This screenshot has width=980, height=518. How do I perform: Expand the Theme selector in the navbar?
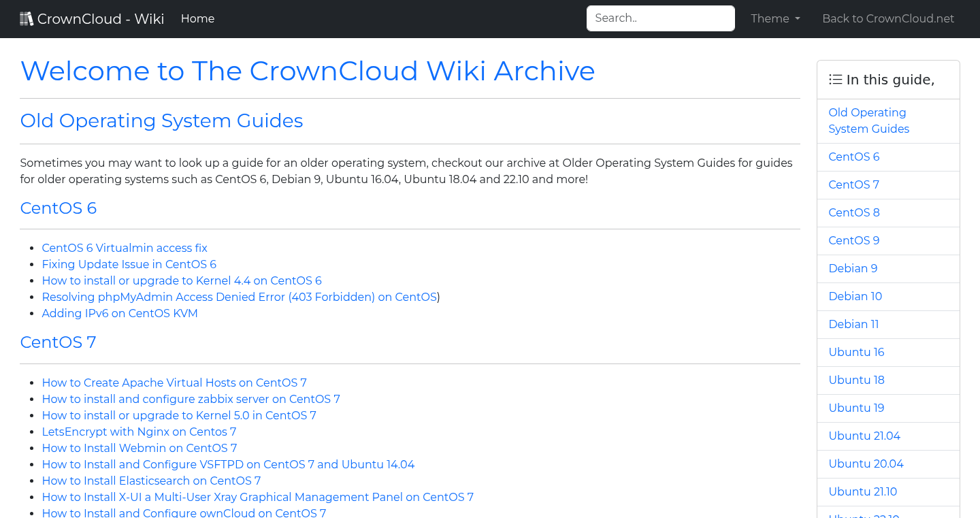click(x=775, y=18)
